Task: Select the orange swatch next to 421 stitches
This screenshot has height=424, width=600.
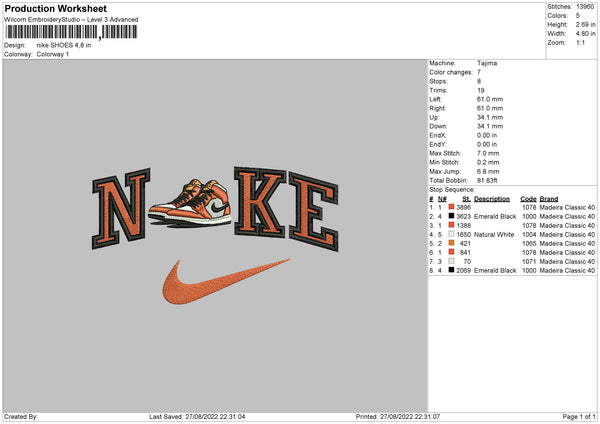Action: click(x=452, y=243)
